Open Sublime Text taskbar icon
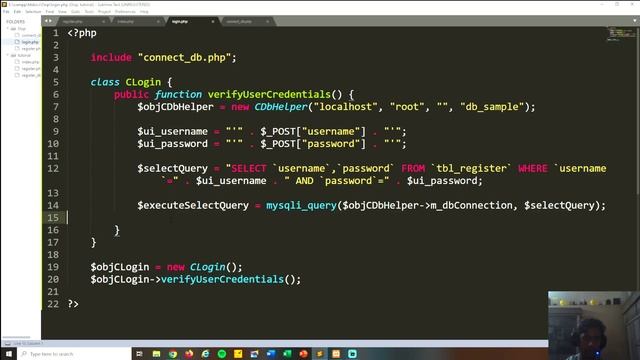Image resolution: width=640 pixels, height=360 pixels. coord(320,353)
